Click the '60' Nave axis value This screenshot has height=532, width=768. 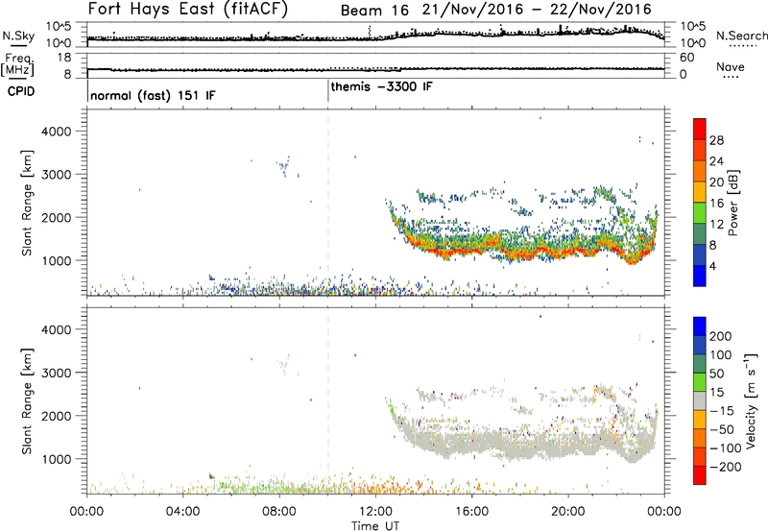[686, 58]
